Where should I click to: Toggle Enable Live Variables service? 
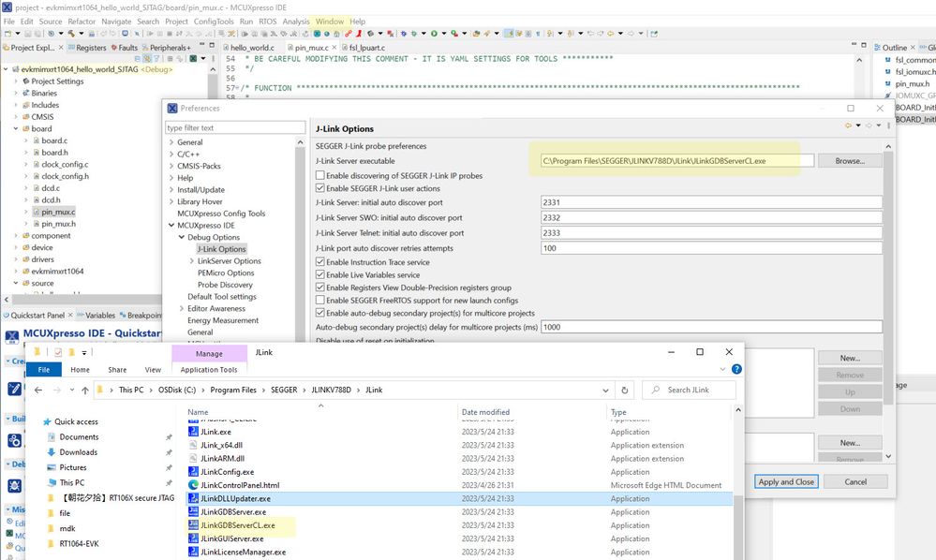[319, 275]
